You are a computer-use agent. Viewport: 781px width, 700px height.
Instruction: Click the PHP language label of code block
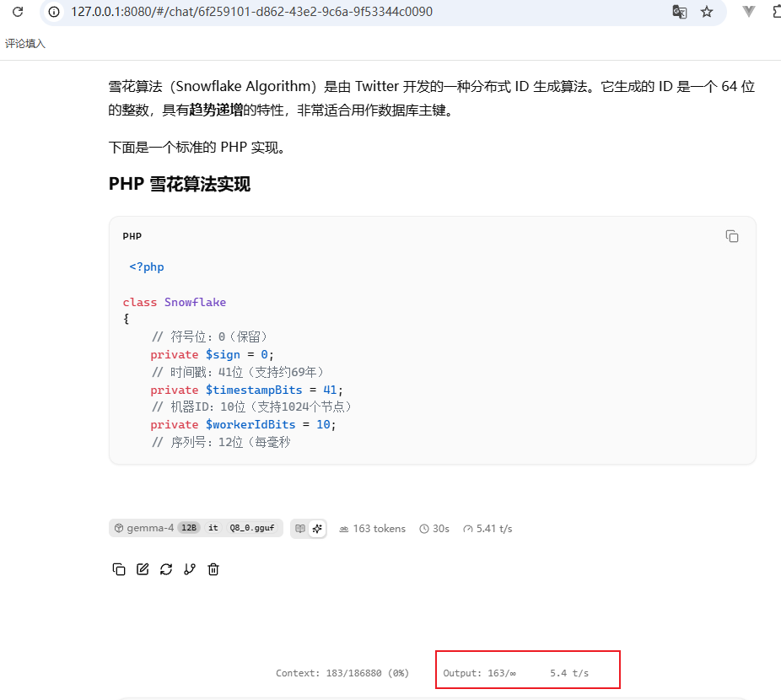[132, 236]
